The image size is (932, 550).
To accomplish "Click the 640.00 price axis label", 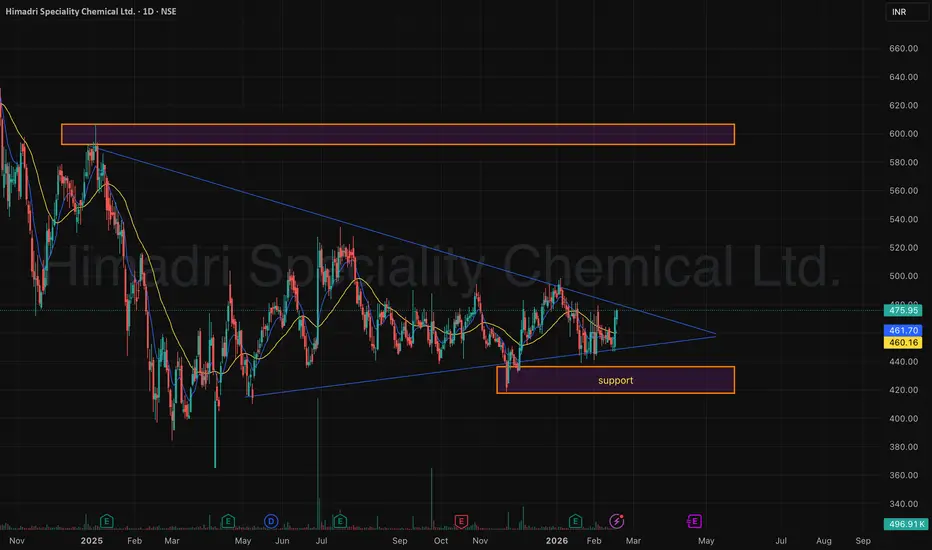I will click(903, 77).
